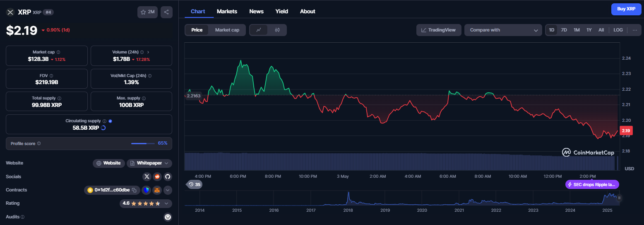Open the chart more options (three dots)
Viewport: 644px width, 225px height.
(634, 30)
